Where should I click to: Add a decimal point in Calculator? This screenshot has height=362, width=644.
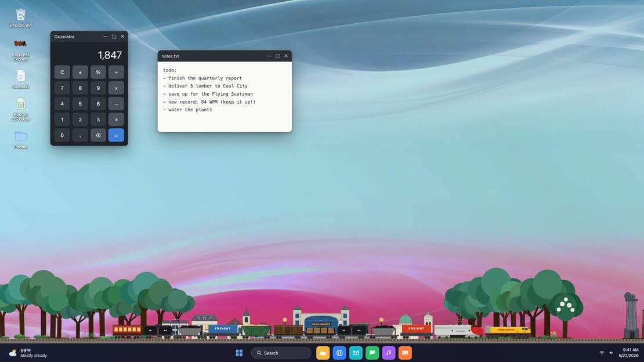tap(80, 135)
